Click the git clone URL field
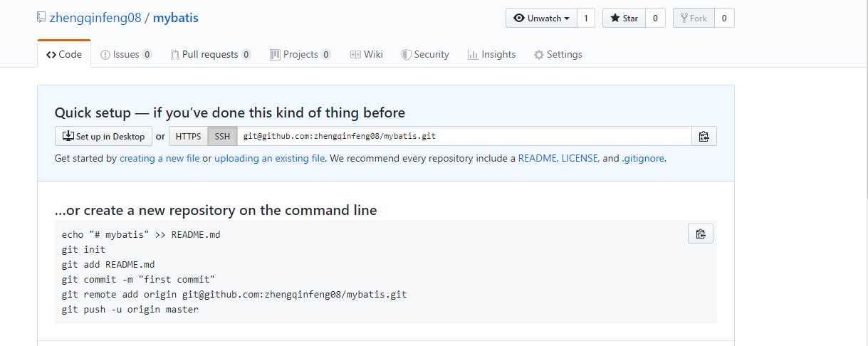 pos(464,136)
